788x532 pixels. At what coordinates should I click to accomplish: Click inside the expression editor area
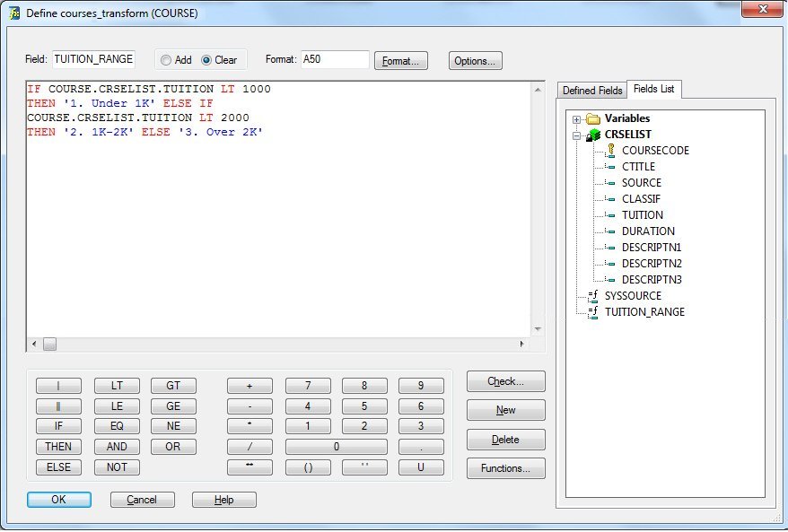coord(279,209)
